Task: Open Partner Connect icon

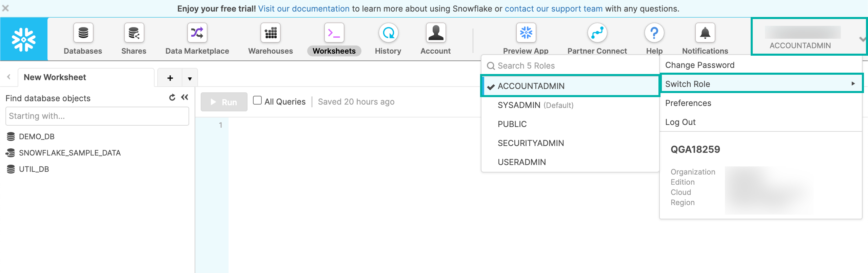Action: click(x=597, y=33)
